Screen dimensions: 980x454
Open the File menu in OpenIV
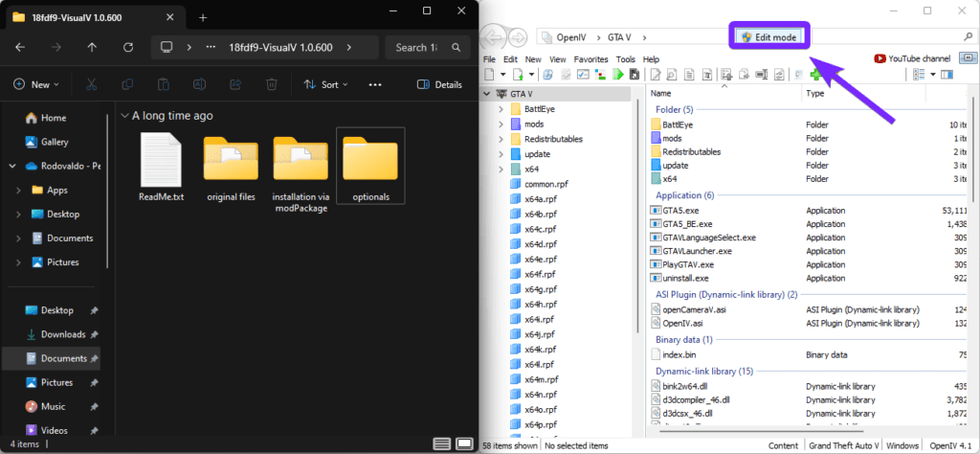pyautogui.click(x=489, y=59)
